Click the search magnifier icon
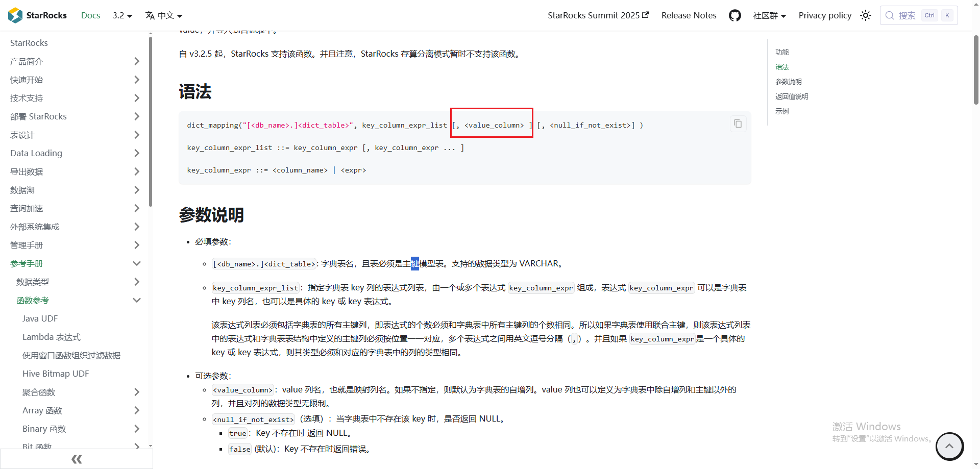The image size is (980, 469). [x=890, y=15]
